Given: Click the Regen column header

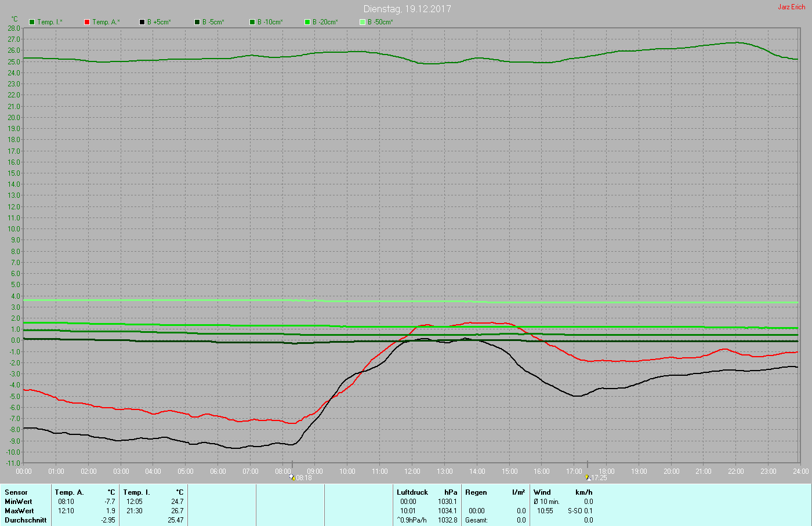Looking at the screenshot, I should click(x=476, y=492).
